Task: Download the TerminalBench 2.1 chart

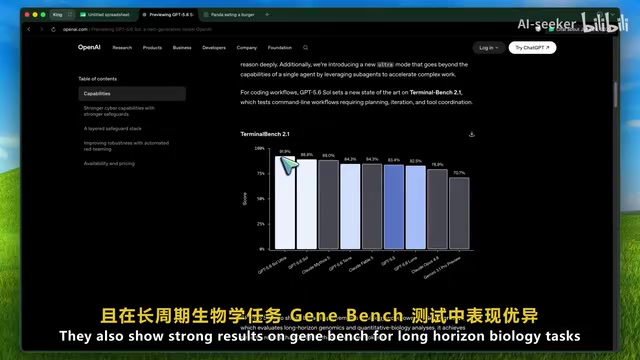Action: 471,134
